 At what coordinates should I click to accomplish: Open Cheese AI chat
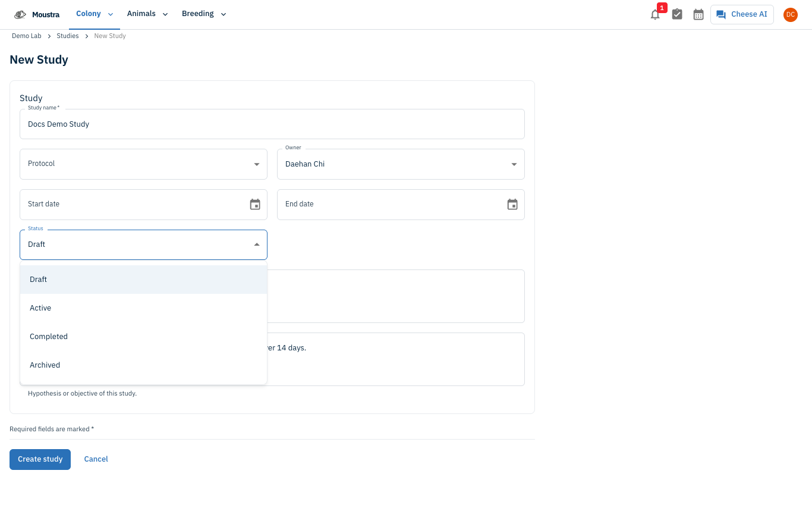click(x=742, y=14)
